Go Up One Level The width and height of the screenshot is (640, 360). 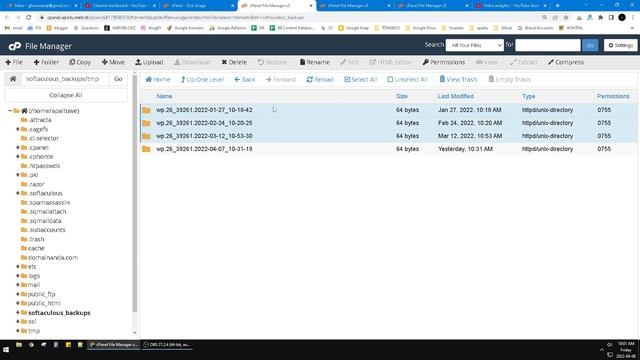(x=202, y=79)
